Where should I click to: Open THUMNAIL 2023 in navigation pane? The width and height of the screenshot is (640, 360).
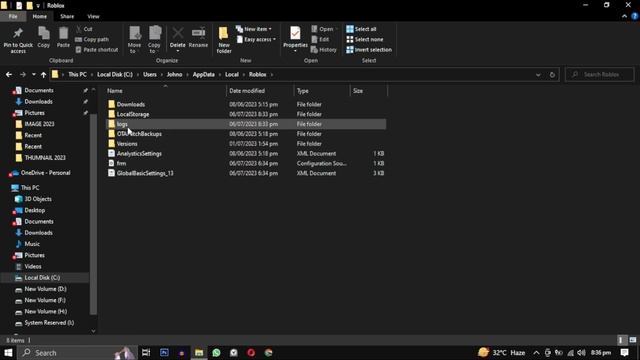[44, 158]
